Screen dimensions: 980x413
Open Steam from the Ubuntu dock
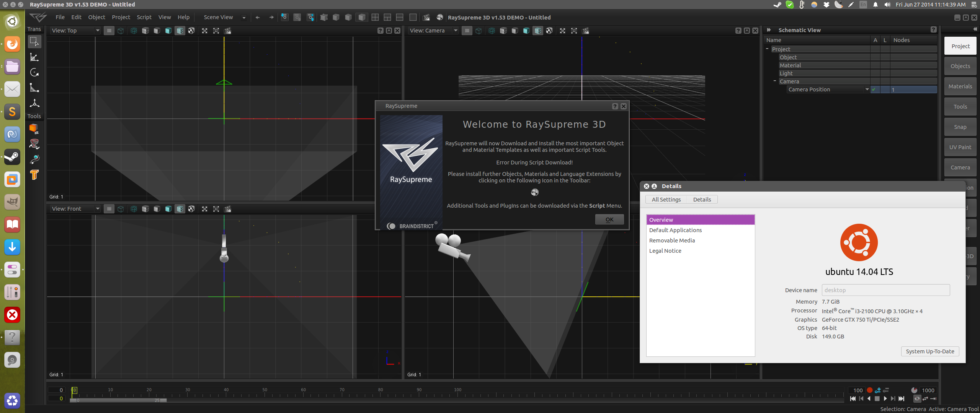(12, 157)
